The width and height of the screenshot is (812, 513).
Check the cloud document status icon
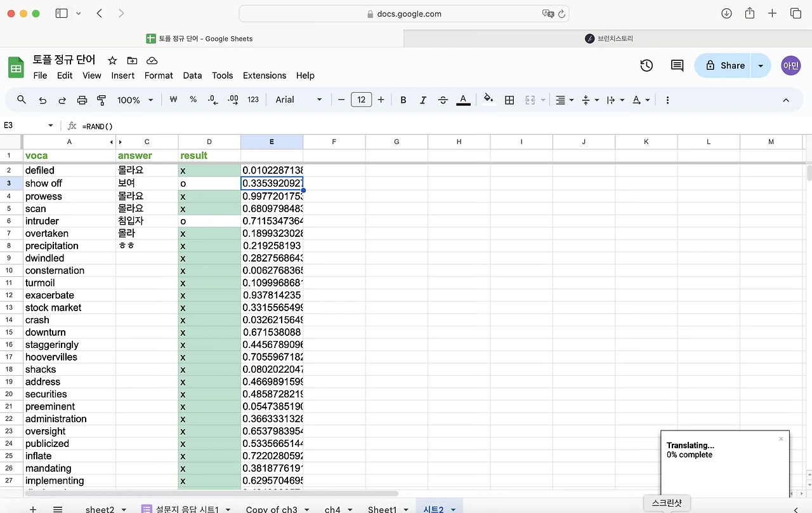pyautogui.click(x=152, y=60)
